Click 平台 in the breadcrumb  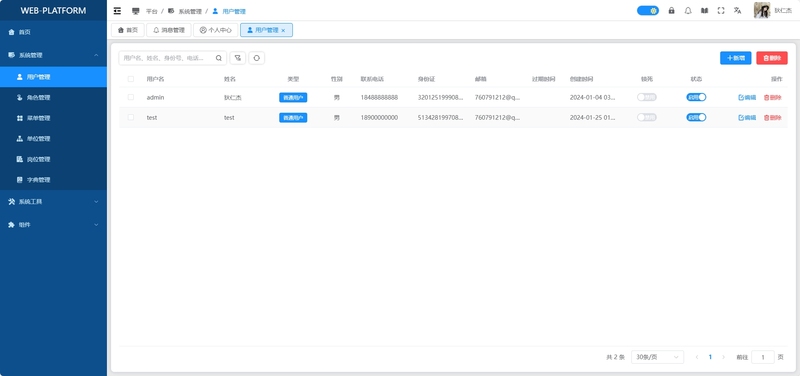click(x=152, y=11)
